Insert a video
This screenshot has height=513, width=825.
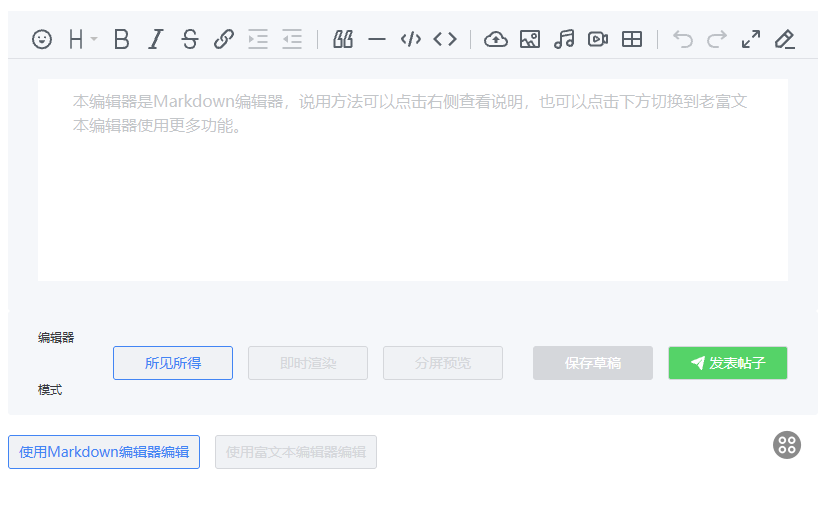pyautogui.click(x=598, y=39)
